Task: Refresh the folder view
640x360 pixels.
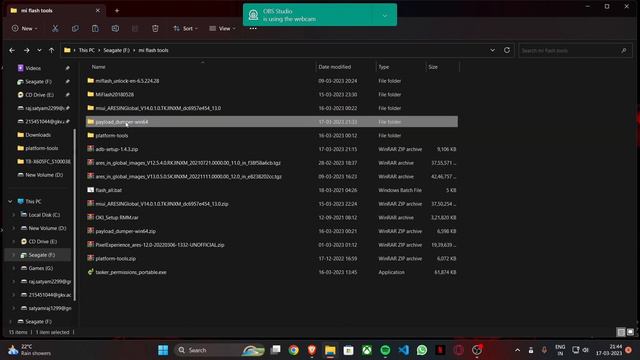Action: click(507, 50)
